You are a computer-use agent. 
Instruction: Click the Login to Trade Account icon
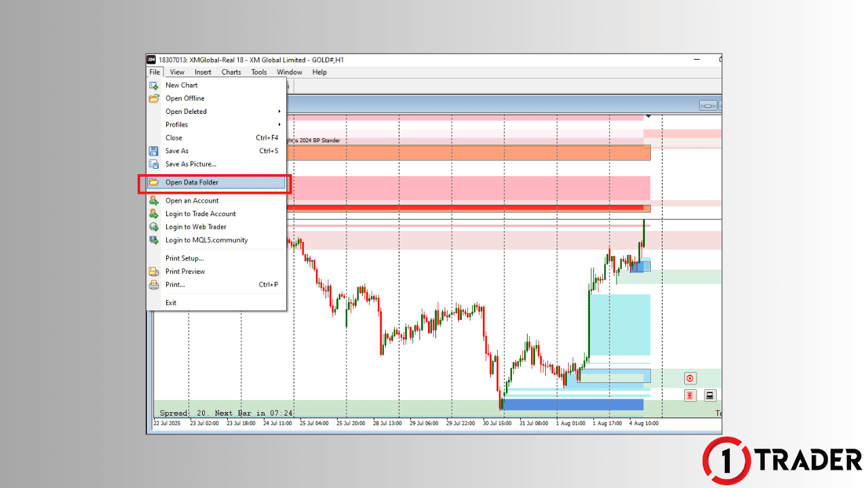(154, 213)
